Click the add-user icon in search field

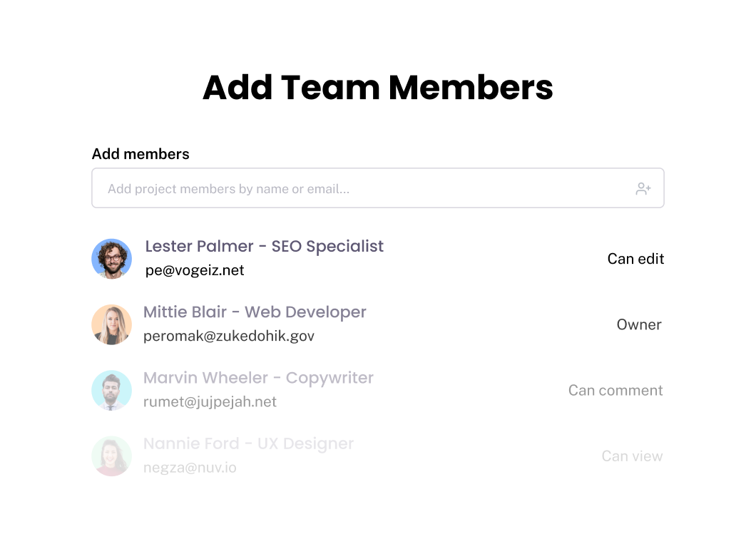click(643, 189)
